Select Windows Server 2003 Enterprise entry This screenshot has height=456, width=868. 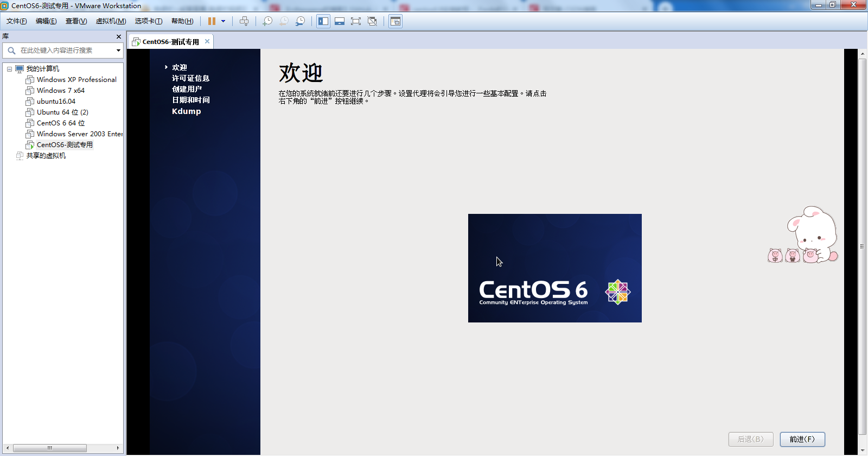pyautogui.click(x=79, y=134)
